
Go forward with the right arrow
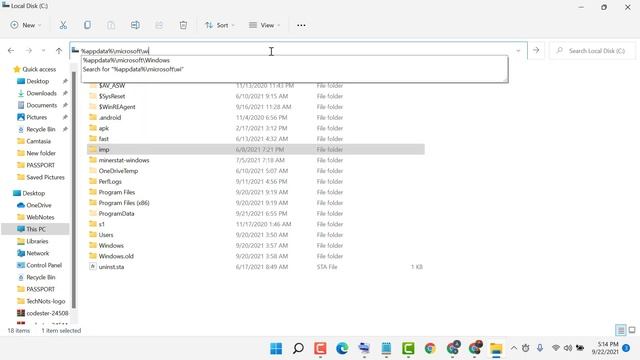point(28,51)
